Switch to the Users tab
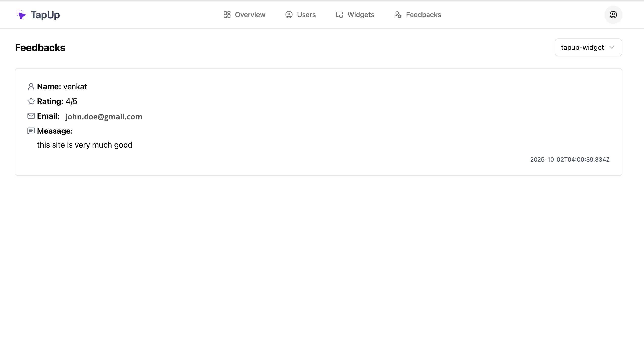The height and width of the screenshot is (338, 644). (x=306, y=15)
